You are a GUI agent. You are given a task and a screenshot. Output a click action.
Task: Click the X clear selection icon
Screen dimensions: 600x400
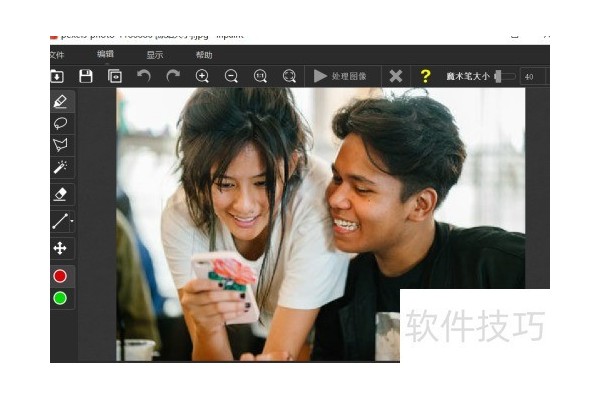(396, 76)
